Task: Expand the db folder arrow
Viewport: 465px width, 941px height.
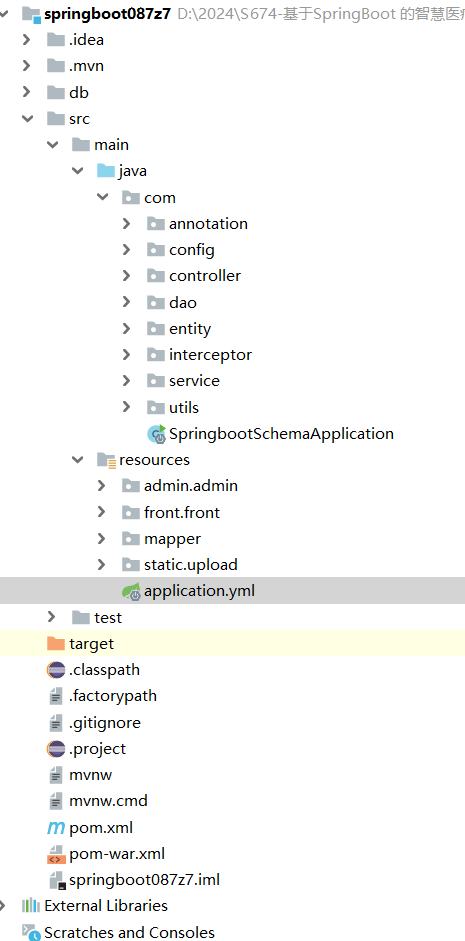Action: click(x=26, y=92)
